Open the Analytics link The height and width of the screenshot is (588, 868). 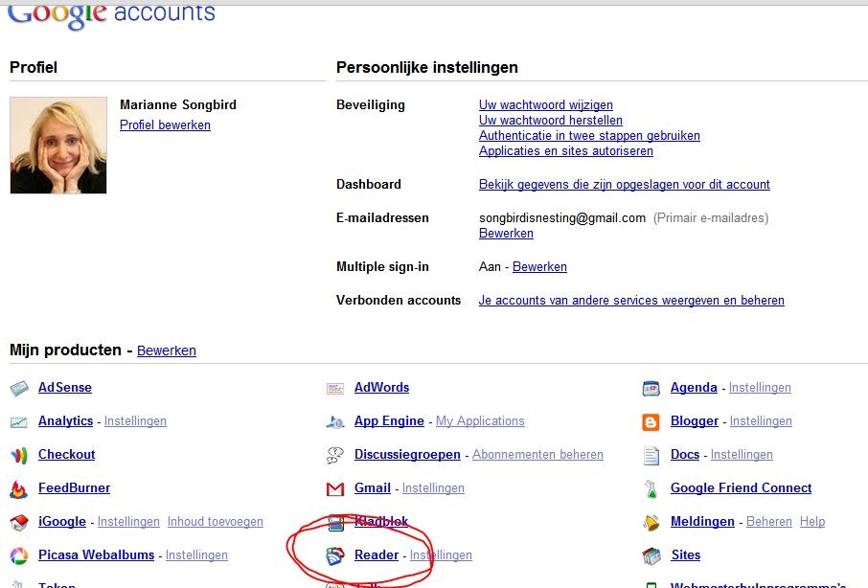65,421
